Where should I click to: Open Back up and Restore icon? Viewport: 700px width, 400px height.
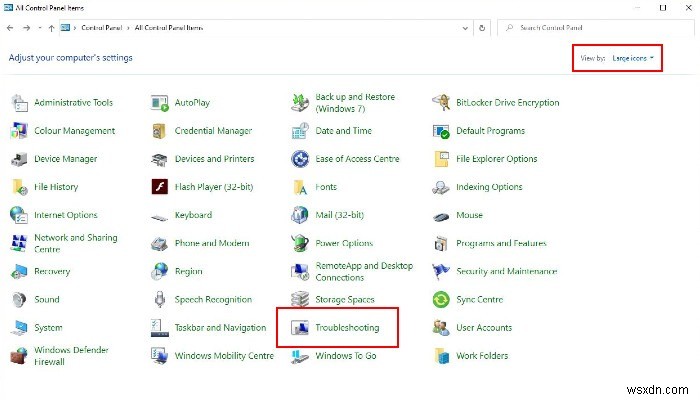click(300, 103)
